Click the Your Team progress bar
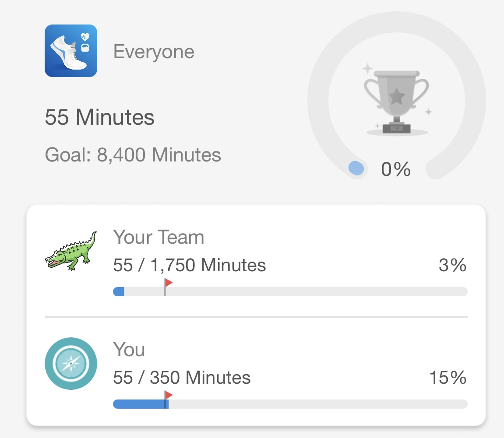The width and height of the screenshot is (504, 438). [x=290, y=291]
